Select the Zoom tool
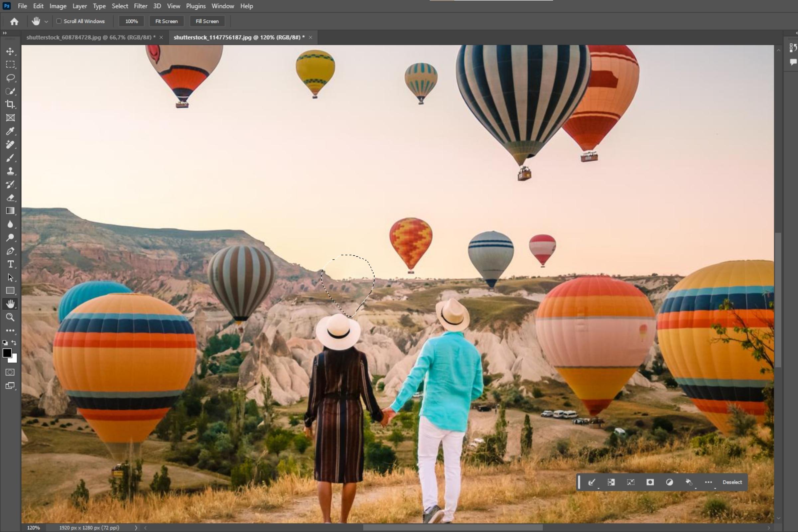This screenshot has width=798, height=532. (10, 317)
